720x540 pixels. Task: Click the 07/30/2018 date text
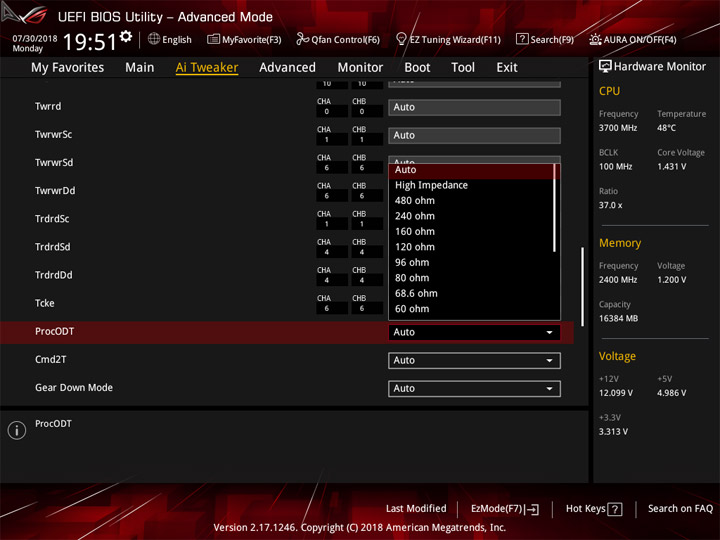(x=35, y=38)
